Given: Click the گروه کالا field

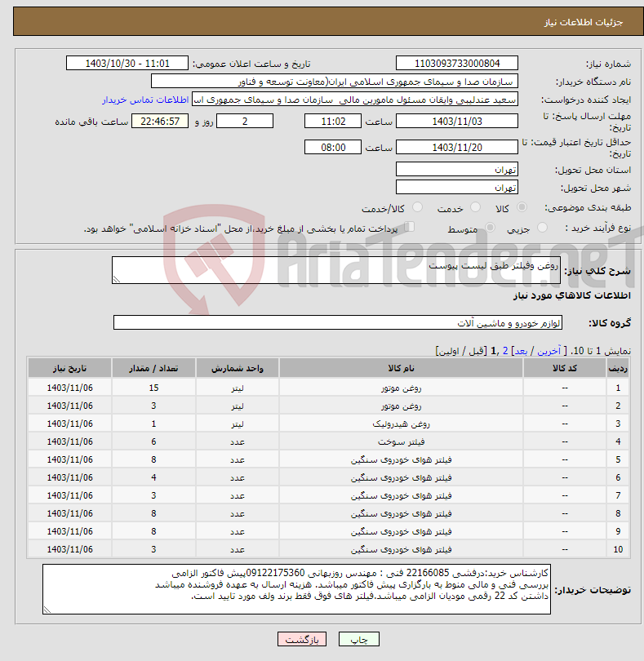Looking at the screenshot, I should pos(337,322).
